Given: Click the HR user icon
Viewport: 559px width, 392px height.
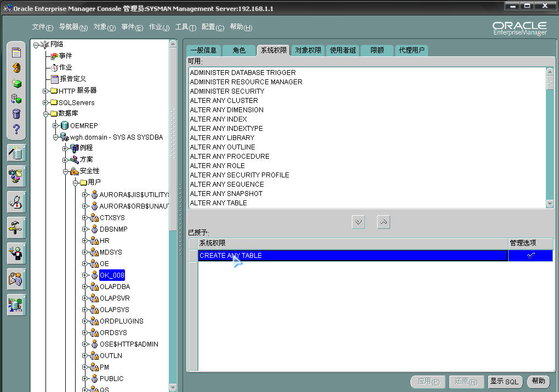Looking at the screenshot, I should (94, 241).
